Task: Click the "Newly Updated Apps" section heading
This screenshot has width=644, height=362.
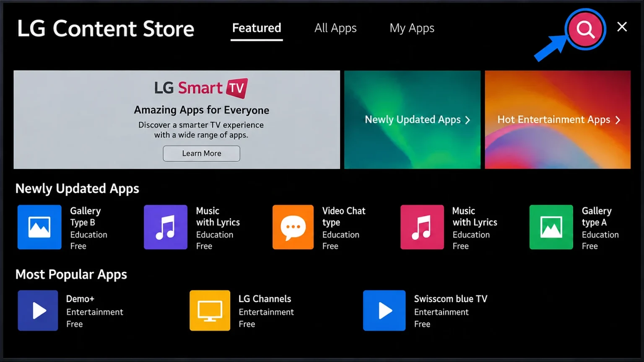Action: [77, 189]
